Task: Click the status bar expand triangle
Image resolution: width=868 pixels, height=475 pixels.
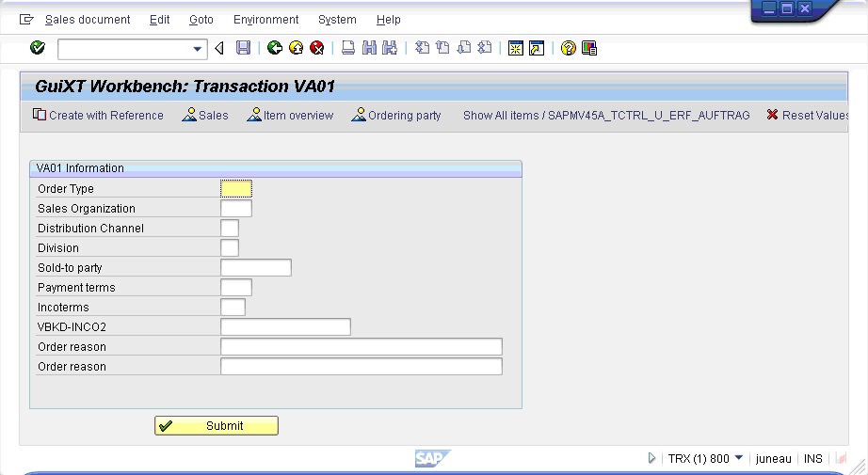Action: tap(651, 458)
